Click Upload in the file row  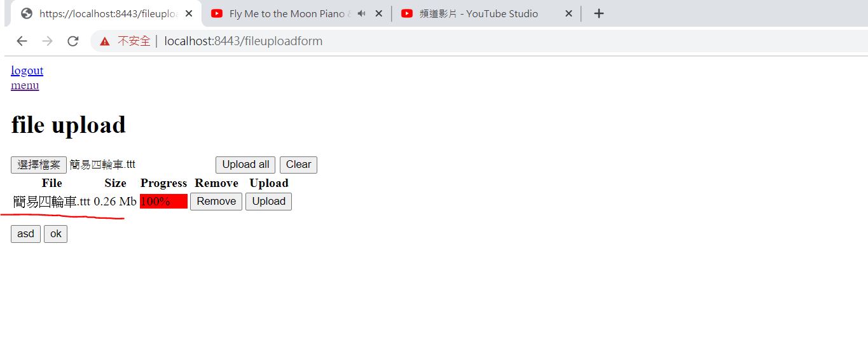coord(268,202)
